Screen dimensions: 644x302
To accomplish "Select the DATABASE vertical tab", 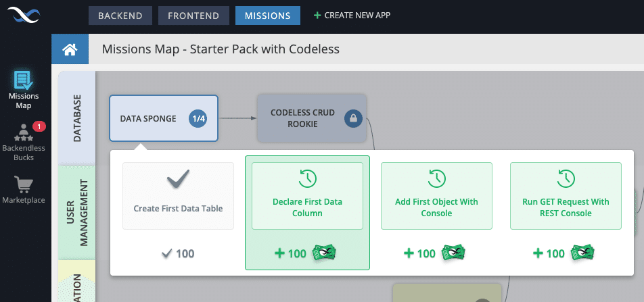I will tap(77, 118).
